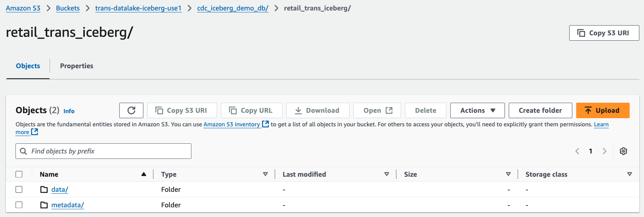Open the data/ folder link
644x217 pixels.
(x=60, y=189)
